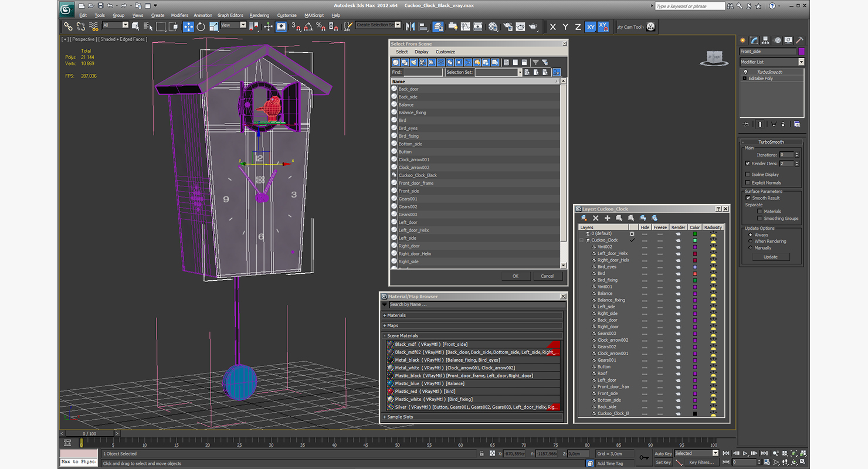Collapse the Cuckoo_Clock layer tree

[x=582, y=240]
